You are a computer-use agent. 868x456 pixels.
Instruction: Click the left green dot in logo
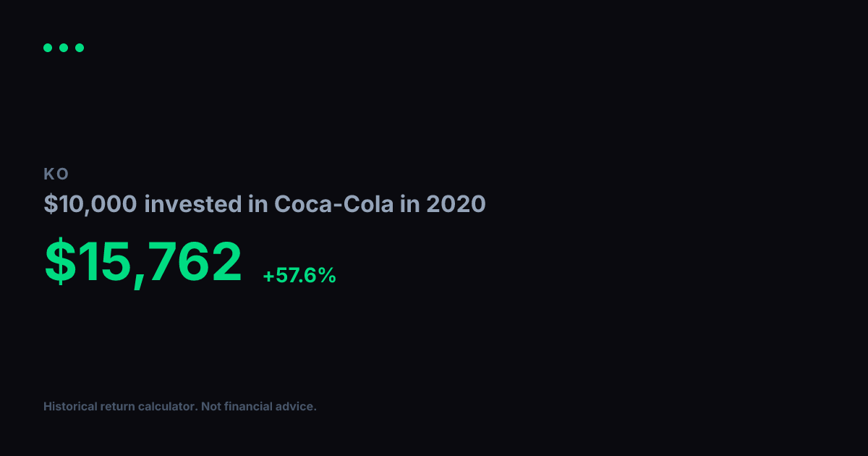48,48
